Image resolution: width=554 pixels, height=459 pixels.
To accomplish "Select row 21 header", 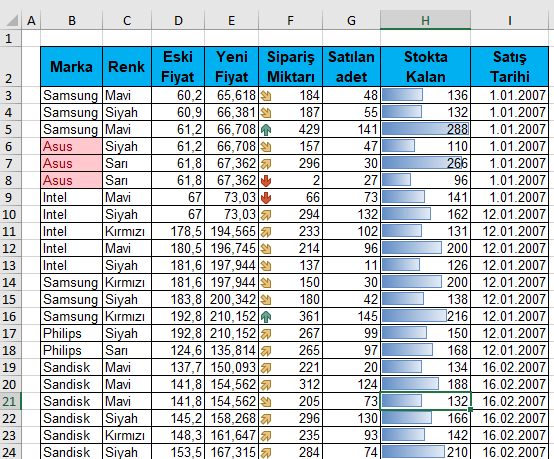I will pos(10,401).
